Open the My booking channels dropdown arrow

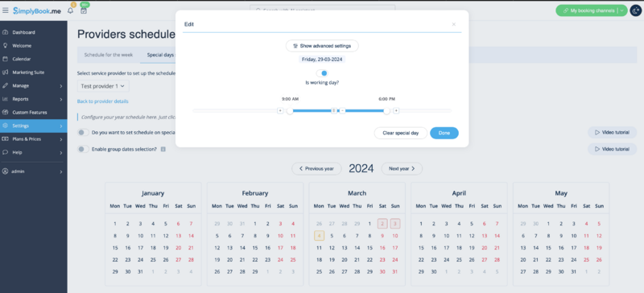[622, 10]
